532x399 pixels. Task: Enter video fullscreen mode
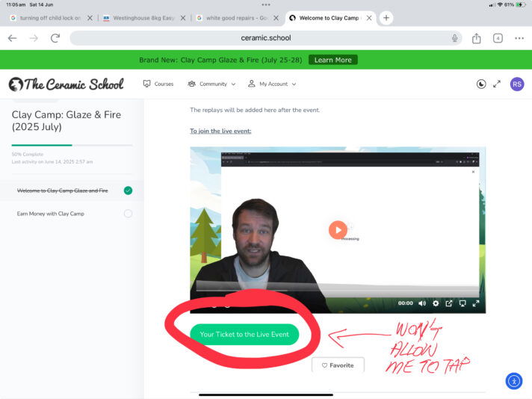[476, 303]
